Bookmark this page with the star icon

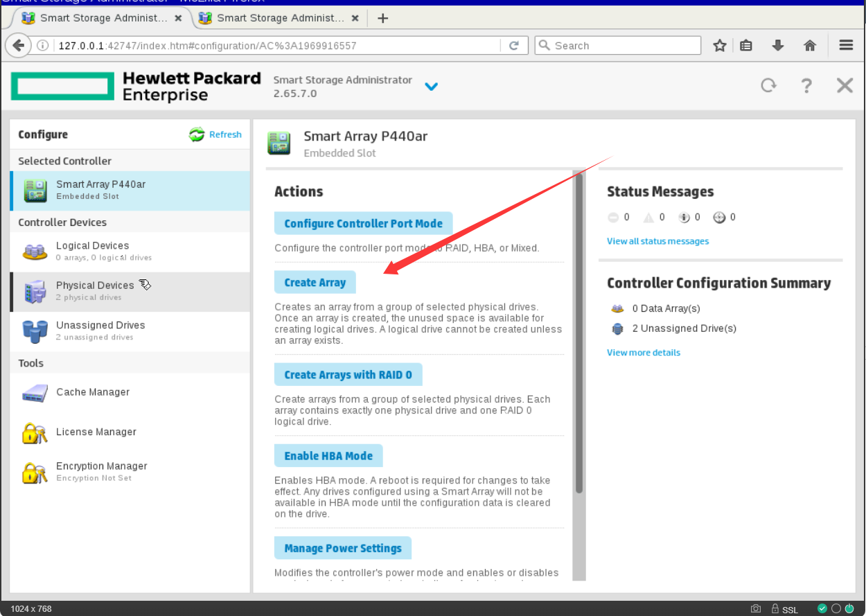tap(720, 46)
